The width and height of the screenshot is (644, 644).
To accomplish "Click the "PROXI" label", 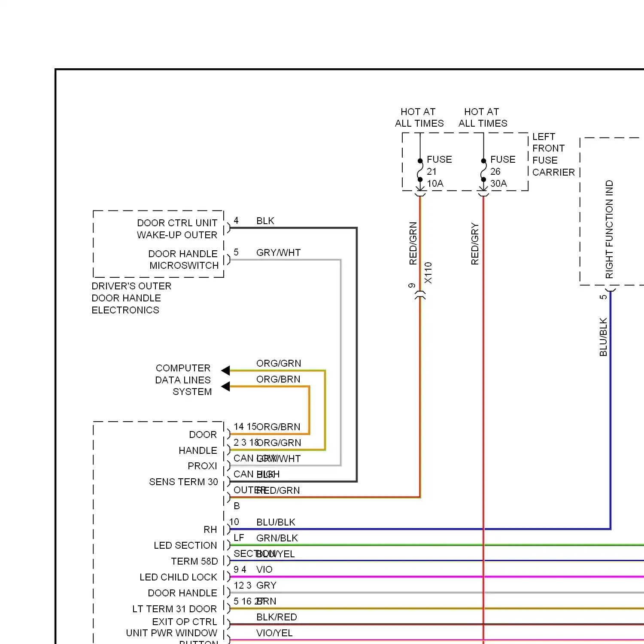I will pos(202,466).
